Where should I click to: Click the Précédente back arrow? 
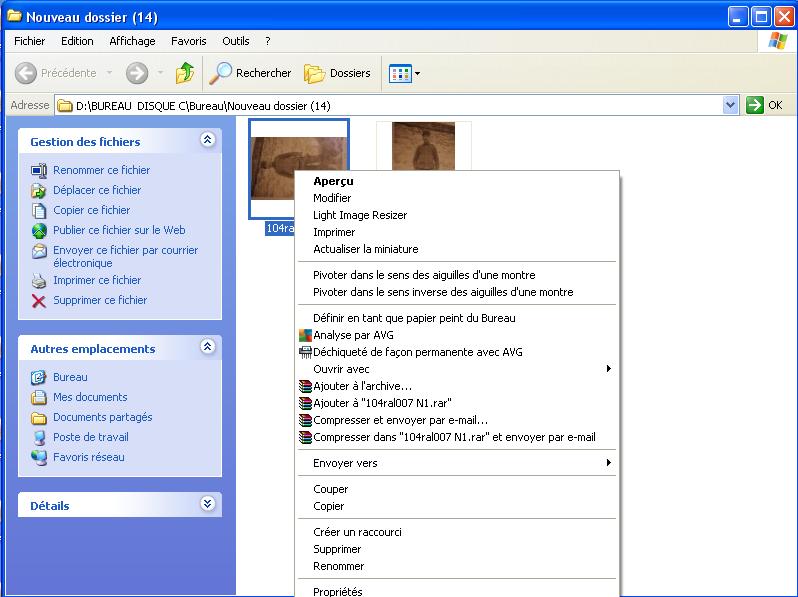tap(27, 73)
